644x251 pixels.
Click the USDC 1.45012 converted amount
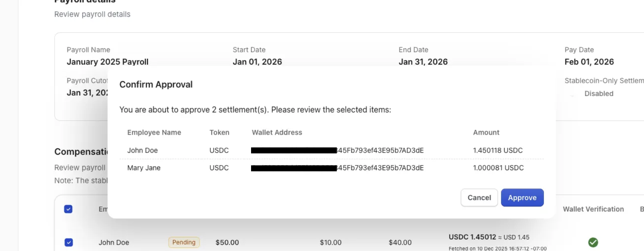click(x=472, y=237)
